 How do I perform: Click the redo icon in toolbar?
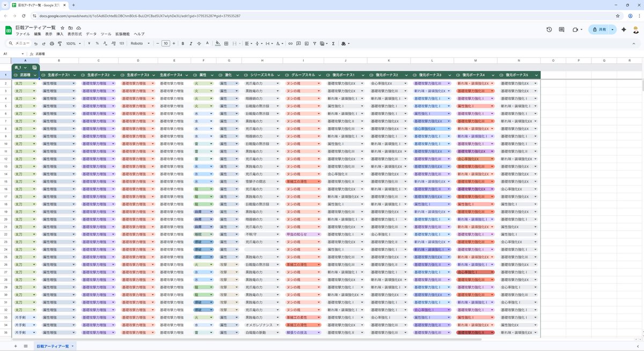click(43, 43)
